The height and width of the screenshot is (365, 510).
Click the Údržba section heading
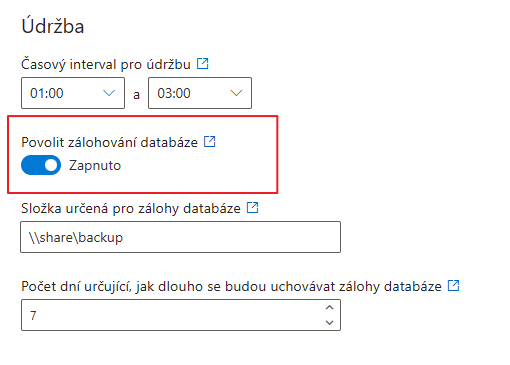click(53, 26)
